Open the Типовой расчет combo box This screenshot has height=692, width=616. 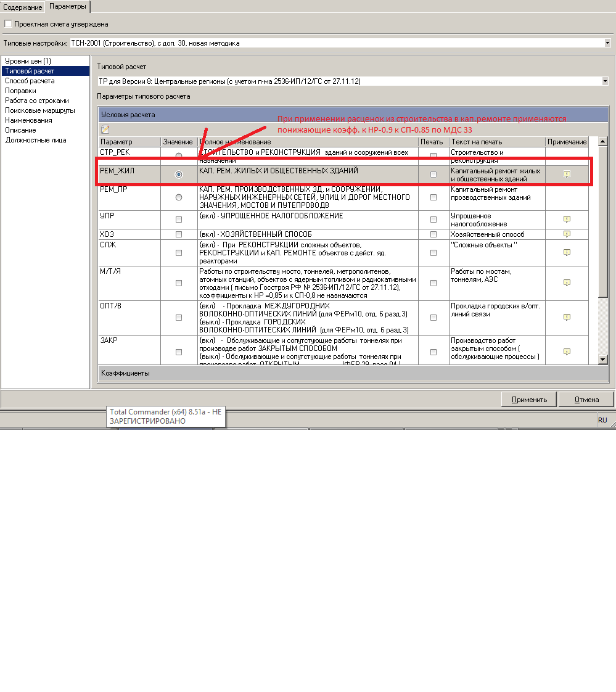(604, 81)
